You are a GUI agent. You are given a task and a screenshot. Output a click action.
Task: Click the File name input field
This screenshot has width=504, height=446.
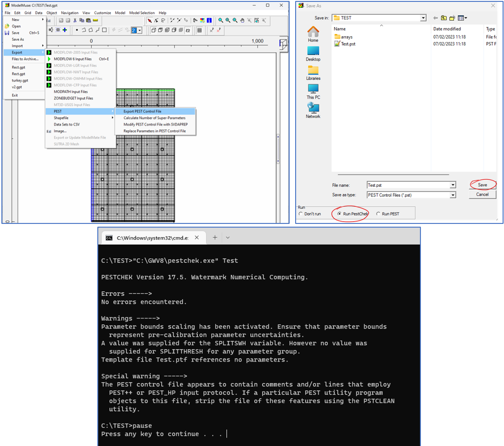tap(409, 185)
